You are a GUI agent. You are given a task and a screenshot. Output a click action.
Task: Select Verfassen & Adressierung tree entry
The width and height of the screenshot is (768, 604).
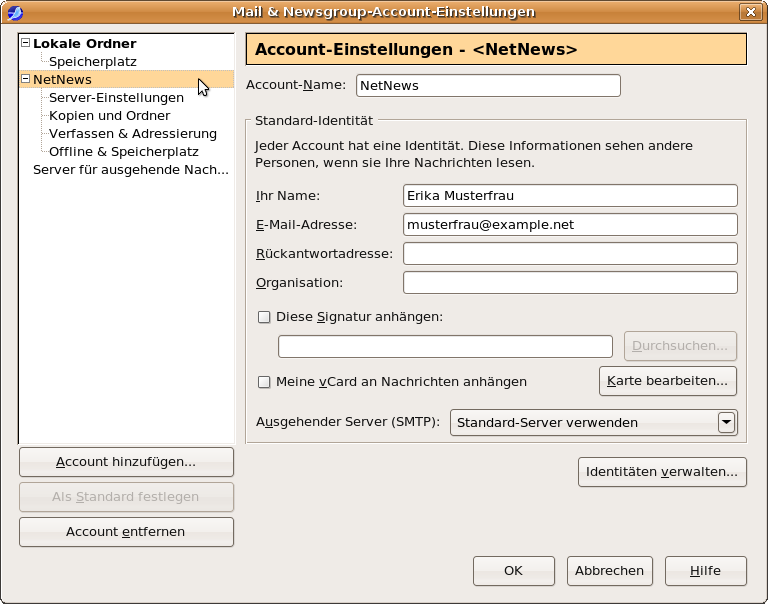click(x=132, y=134)
